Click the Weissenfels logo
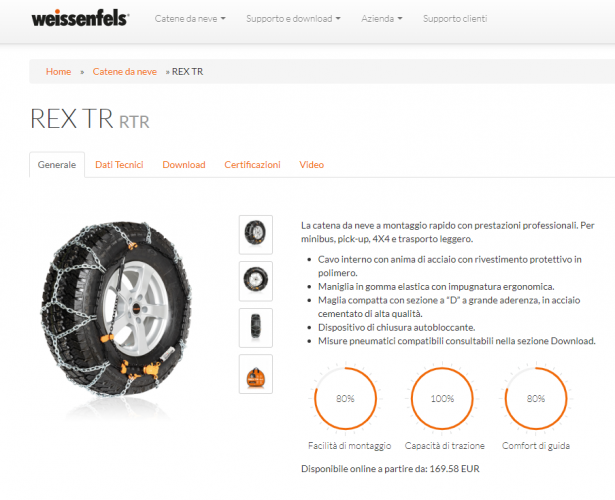This screenshot has width=615, height=500. 80,18
